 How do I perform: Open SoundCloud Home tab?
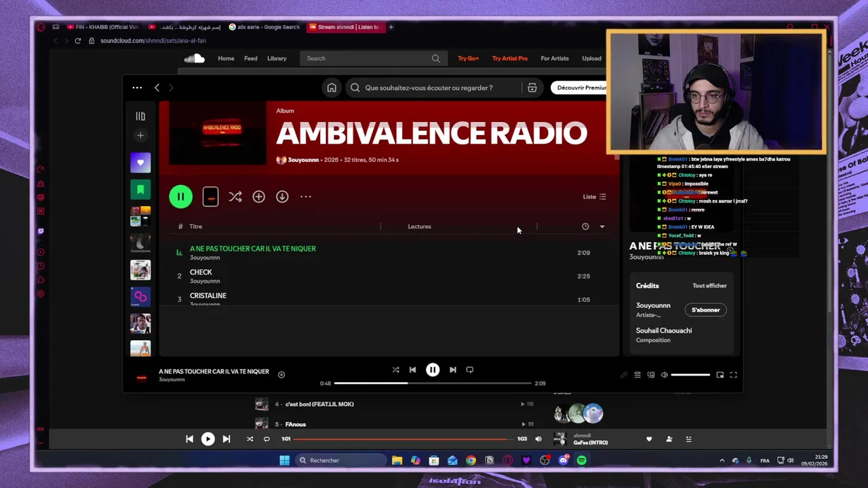[x=226, y=58]
